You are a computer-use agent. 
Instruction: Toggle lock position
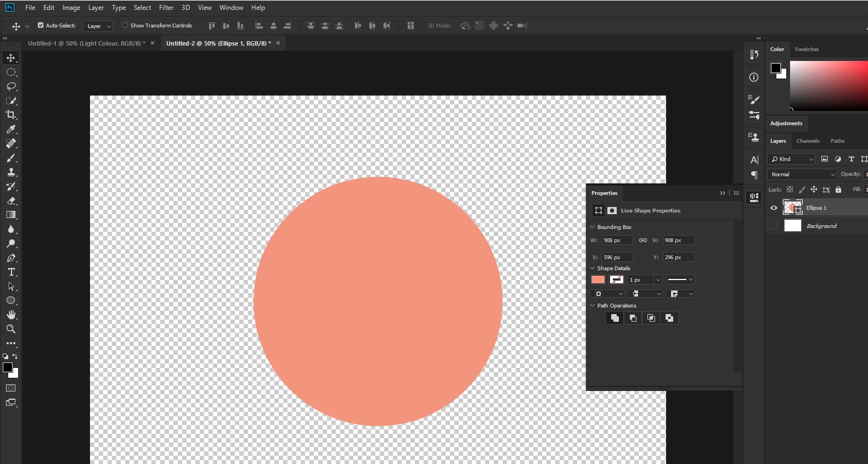[814, 189]
